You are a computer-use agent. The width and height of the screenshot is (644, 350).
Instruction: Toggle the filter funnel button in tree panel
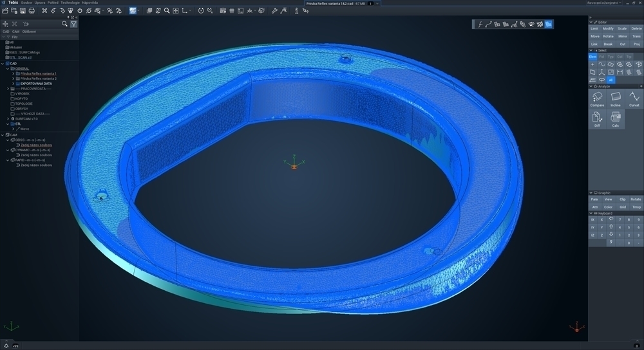pos(73,24)
